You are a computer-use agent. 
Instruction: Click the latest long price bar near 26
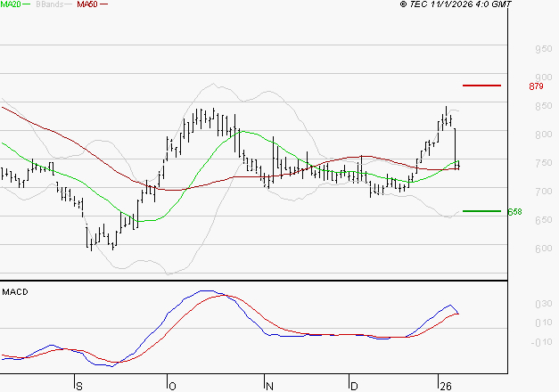pos(456,147)
